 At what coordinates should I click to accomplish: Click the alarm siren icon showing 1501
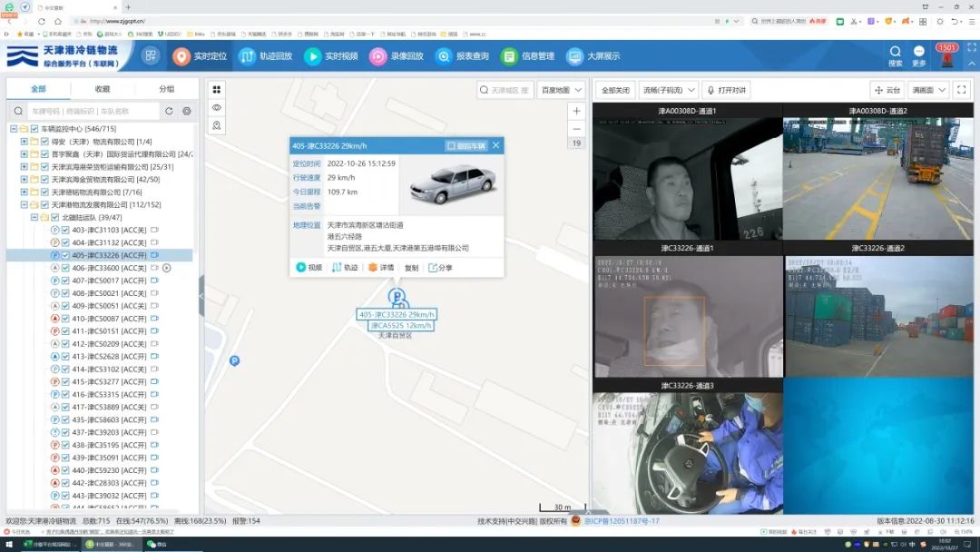click(946, 61)
